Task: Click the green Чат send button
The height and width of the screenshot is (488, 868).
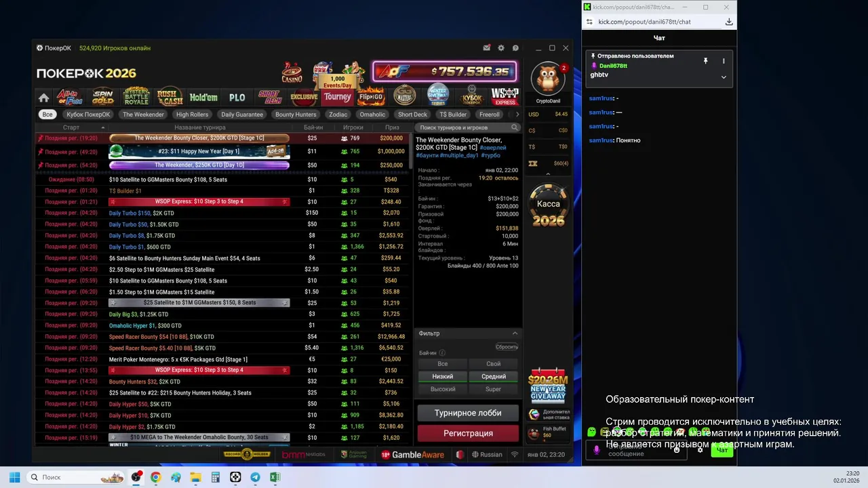Action: tap(722, 450)
